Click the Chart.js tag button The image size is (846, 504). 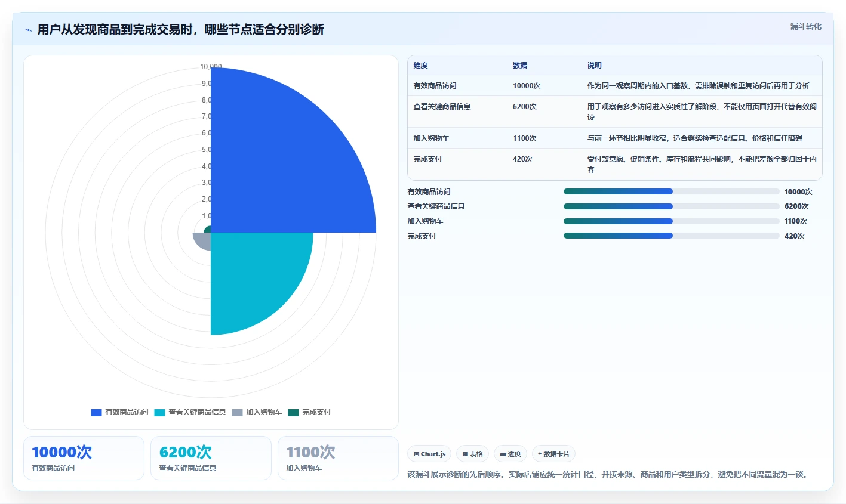pos(429,454)
